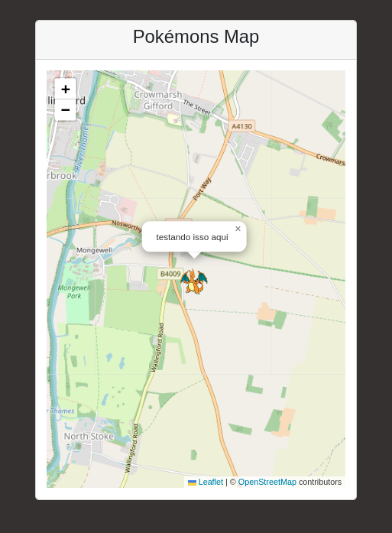
Task: Click the B4009 road shield
Action: [170, 274]
